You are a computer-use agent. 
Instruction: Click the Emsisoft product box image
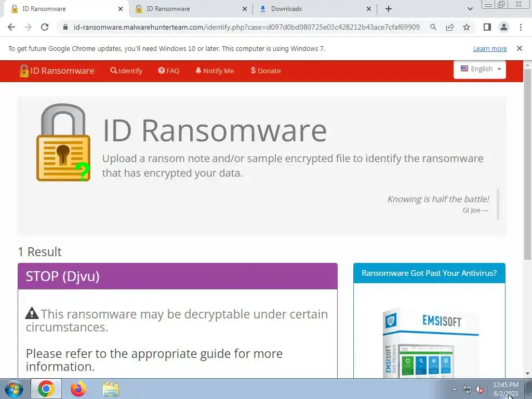430,342
